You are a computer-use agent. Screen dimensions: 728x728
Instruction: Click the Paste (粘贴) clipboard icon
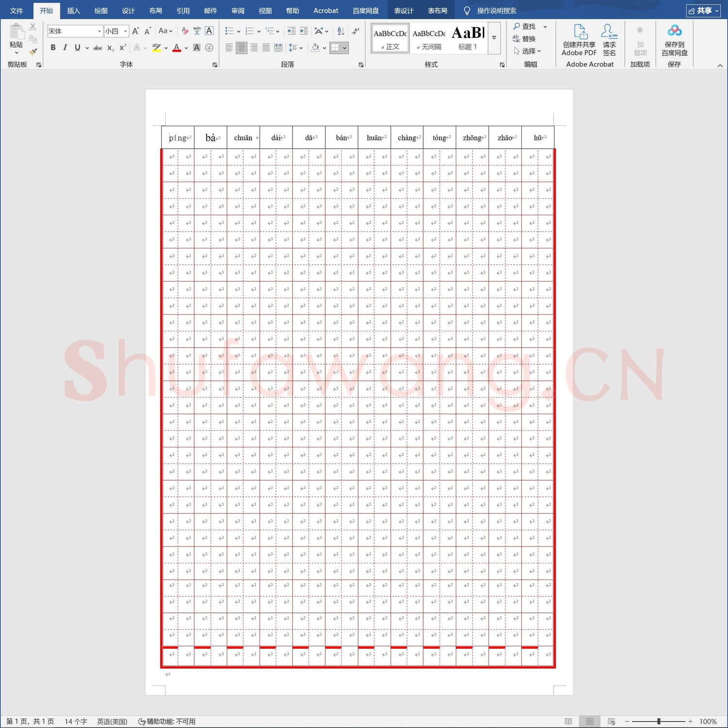[16, 31]
